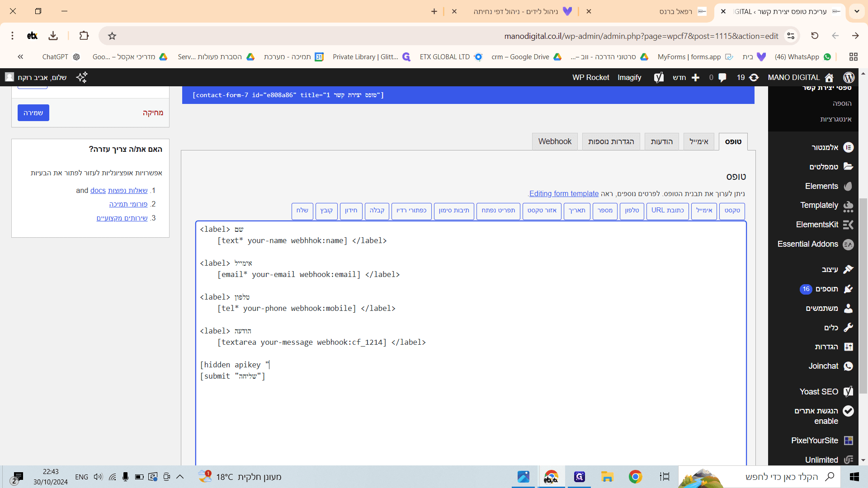Insert an אימייל tag via tag generator

coord(704,211)
